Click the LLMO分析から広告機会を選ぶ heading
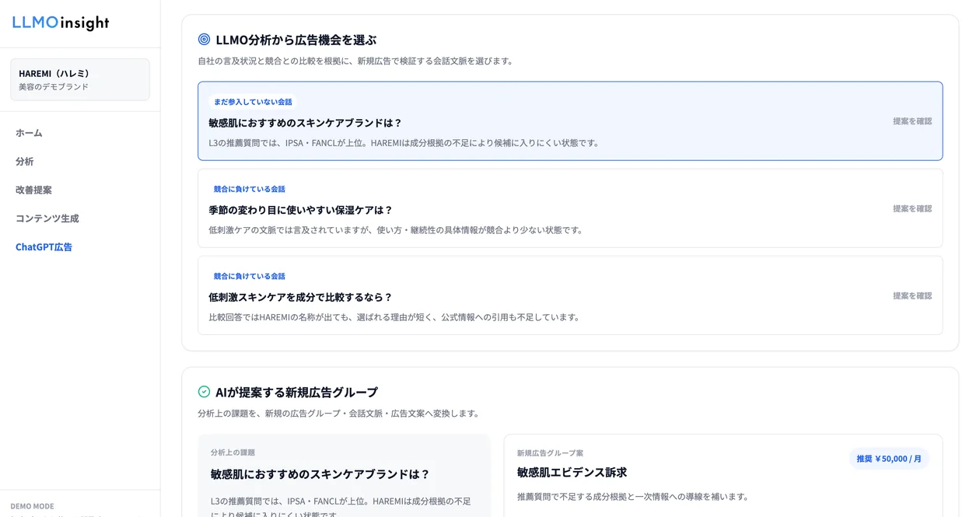This screenshot has width=980, height=517. (x=296, y=40)
